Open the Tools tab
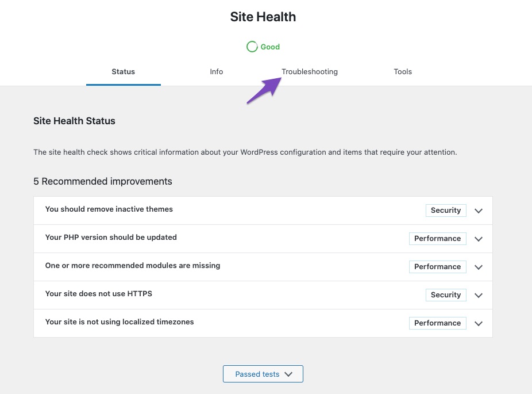 click(403, 72)
